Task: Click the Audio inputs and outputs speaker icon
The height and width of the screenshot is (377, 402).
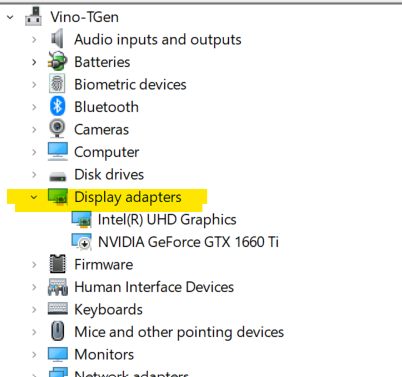Action: pos(57,39)
